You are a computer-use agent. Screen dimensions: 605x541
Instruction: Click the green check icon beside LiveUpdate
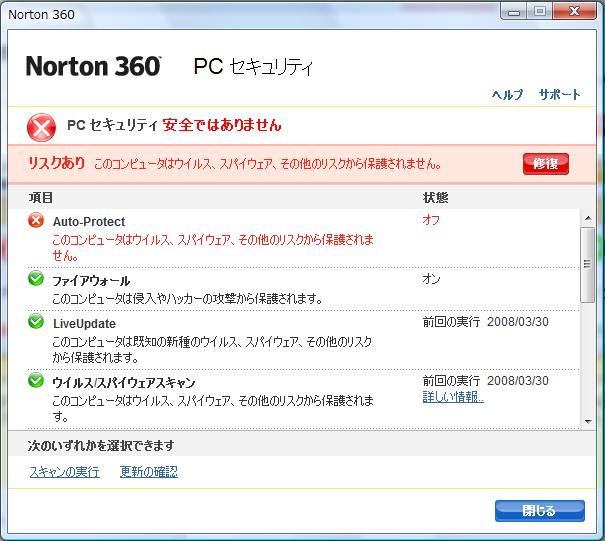pos(36,321)
